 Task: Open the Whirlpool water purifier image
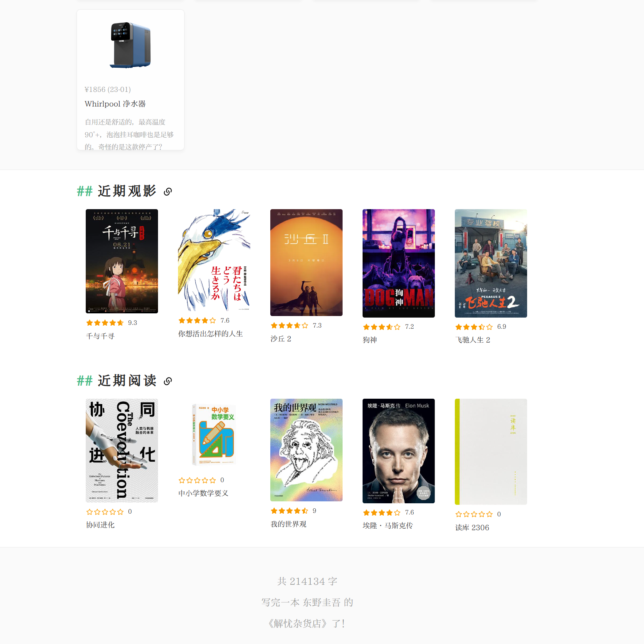[130, 45]
